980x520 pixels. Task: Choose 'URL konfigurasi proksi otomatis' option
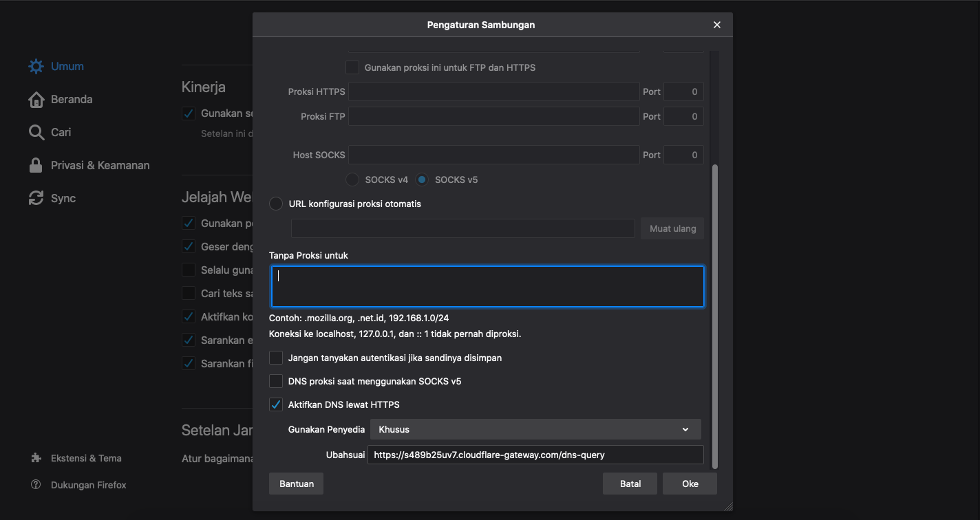pos(276,204)
